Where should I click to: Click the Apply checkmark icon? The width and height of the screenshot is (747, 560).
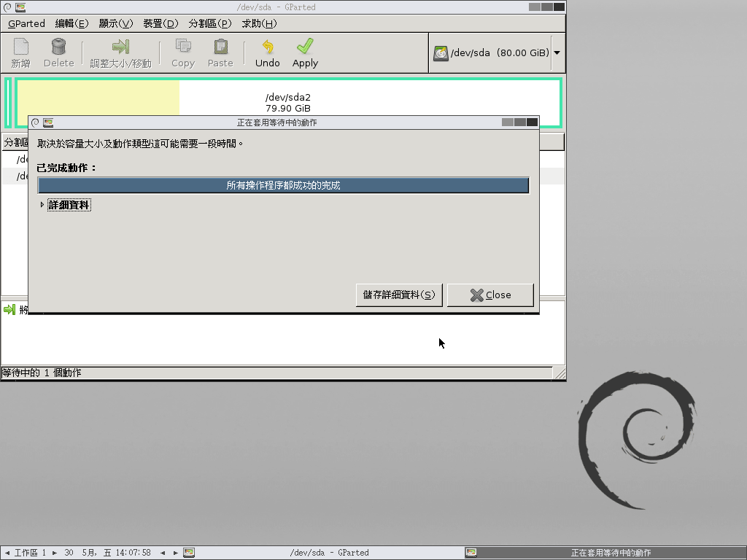click(304, 48)
